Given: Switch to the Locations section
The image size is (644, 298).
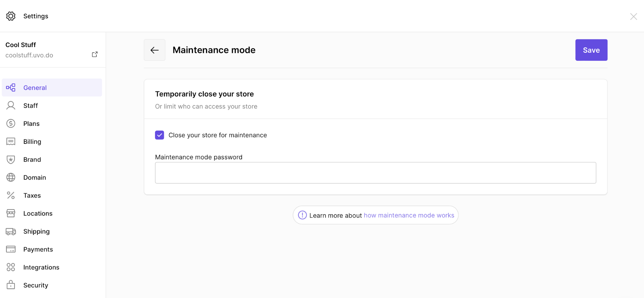Looking at the screenshot, I should [x=38, y=213].
